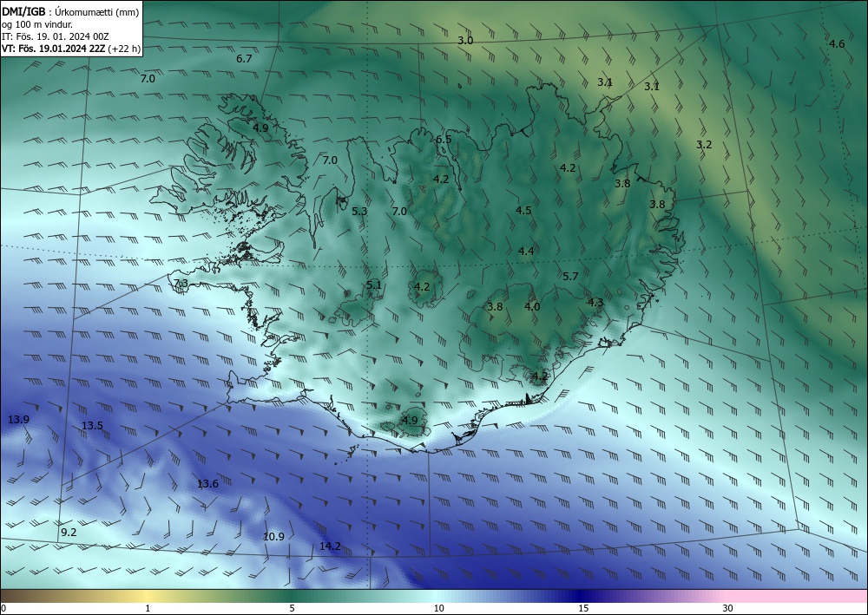Screen dimensions: 868x615
Task: Click the value 4.0 on the map
Action: pos(532,307)
